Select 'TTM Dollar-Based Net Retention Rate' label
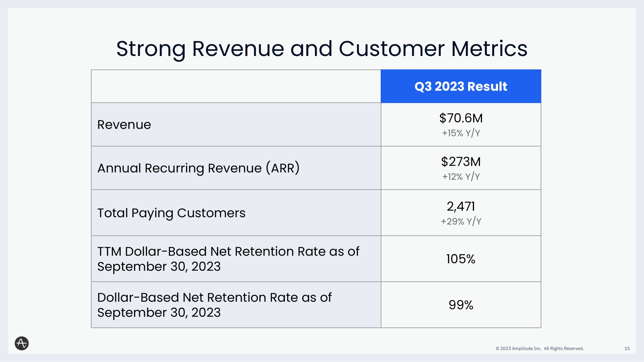The width and height of the screenshot is (644, 362). [x=228, y=259]
